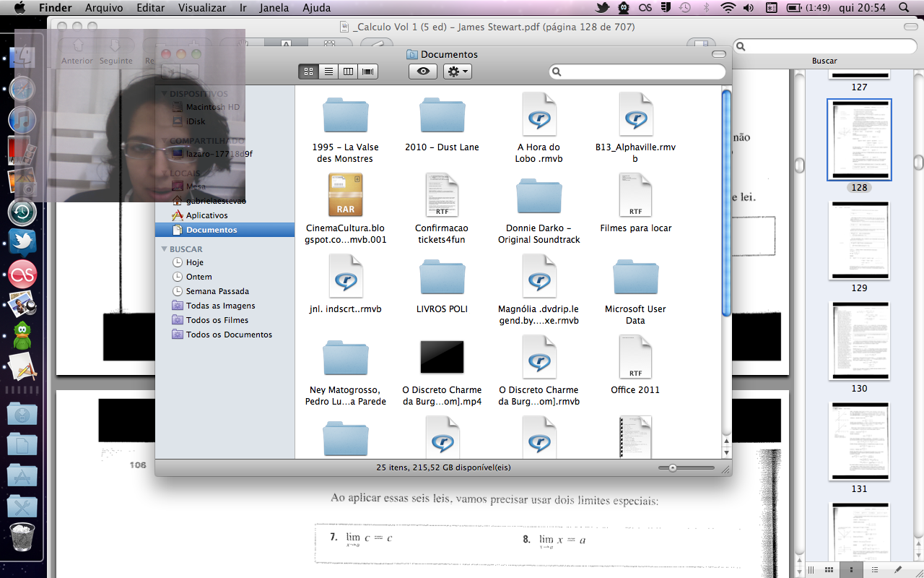Open page 130 thumbnail in Preview sidebar
Viewport: 924px width, 578px height.
coord(859,341)
